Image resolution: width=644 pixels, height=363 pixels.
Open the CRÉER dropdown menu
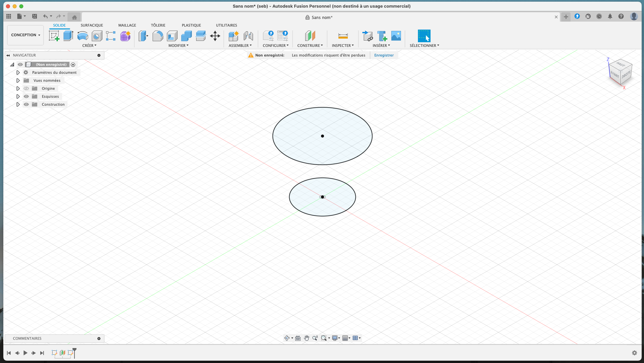point(89,46)
